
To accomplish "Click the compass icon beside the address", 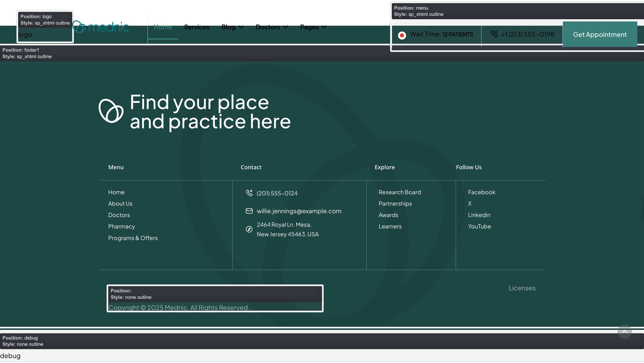I will pos(249,229).
